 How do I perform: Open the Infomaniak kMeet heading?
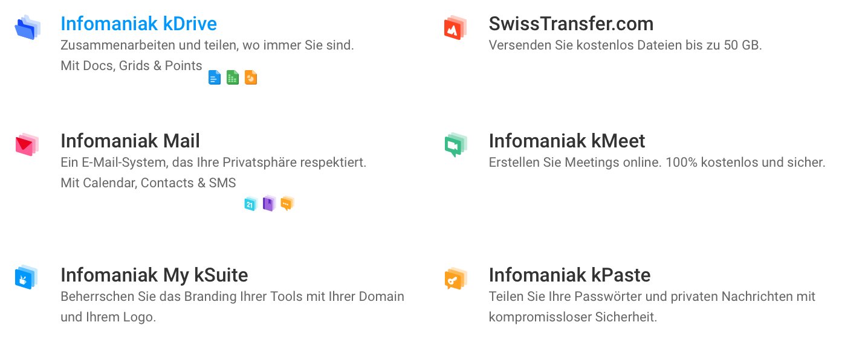tap(567, 141)
